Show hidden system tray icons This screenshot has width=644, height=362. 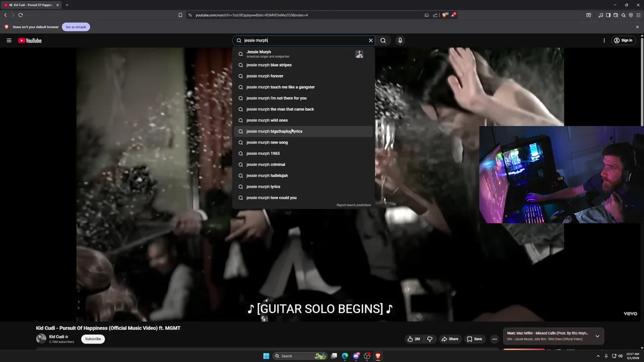[x=598, y=356]
